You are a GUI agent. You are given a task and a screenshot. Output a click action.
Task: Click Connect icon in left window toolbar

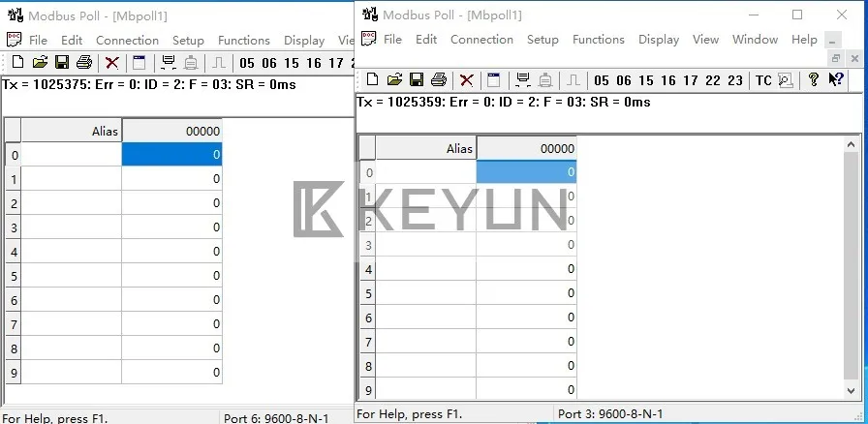click(x=169, y=63)
